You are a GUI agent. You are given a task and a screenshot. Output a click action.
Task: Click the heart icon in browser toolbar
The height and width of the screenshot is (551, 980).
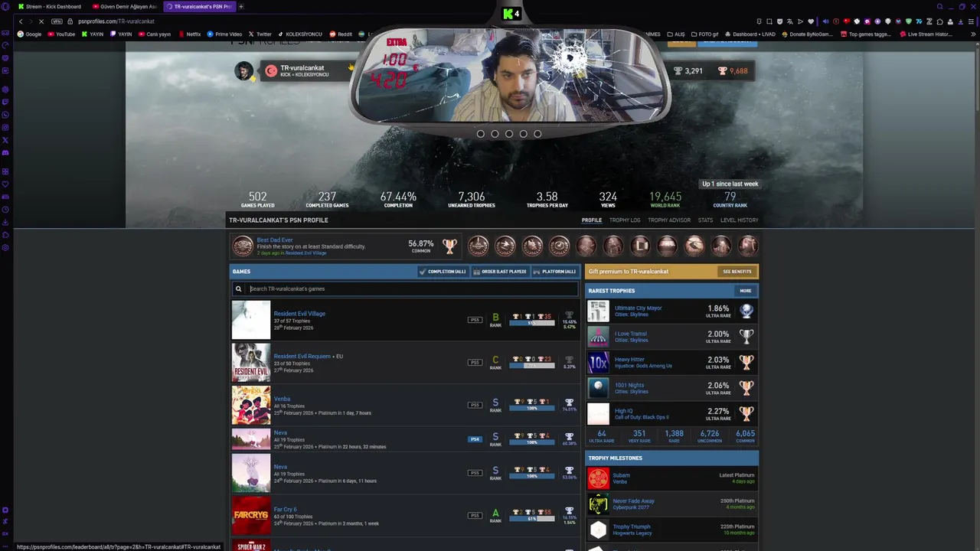pos(811,21)
